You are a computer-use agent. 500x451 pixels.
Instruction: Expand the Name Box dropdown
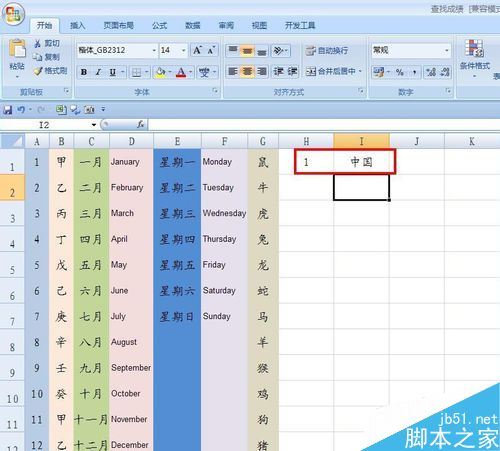(94, 125)
